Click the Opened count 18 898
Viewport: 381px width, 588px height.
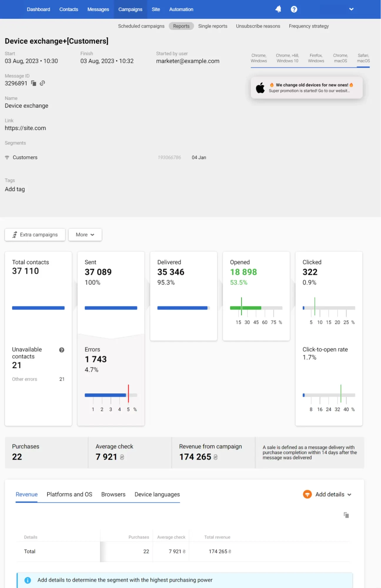[x=243, y=272]
